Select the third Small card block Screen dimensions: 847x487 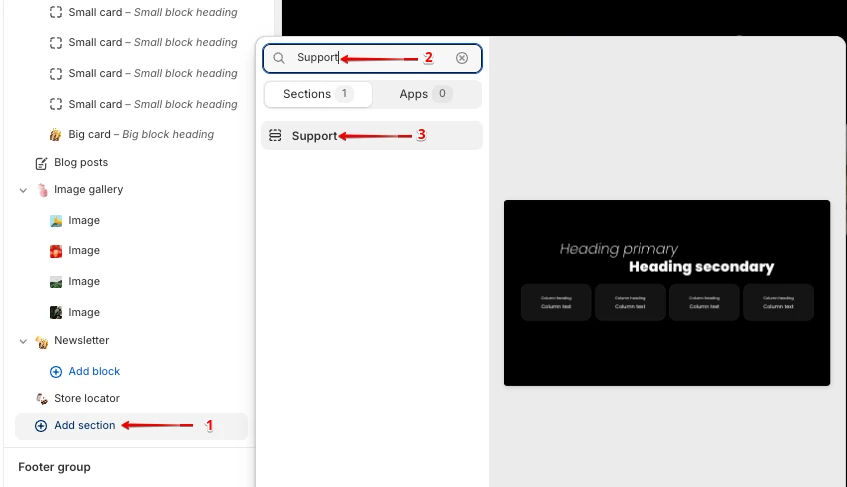coord(153,73)
